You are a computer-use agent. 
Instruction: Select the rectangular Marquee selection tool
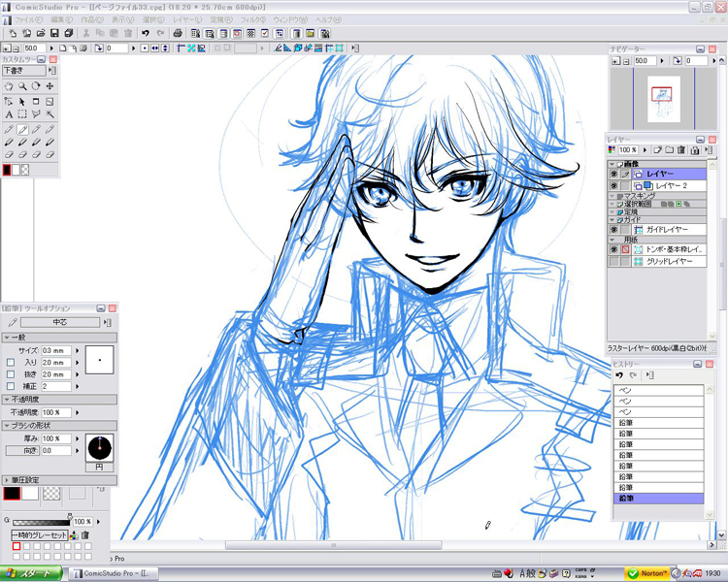(22, 114)
